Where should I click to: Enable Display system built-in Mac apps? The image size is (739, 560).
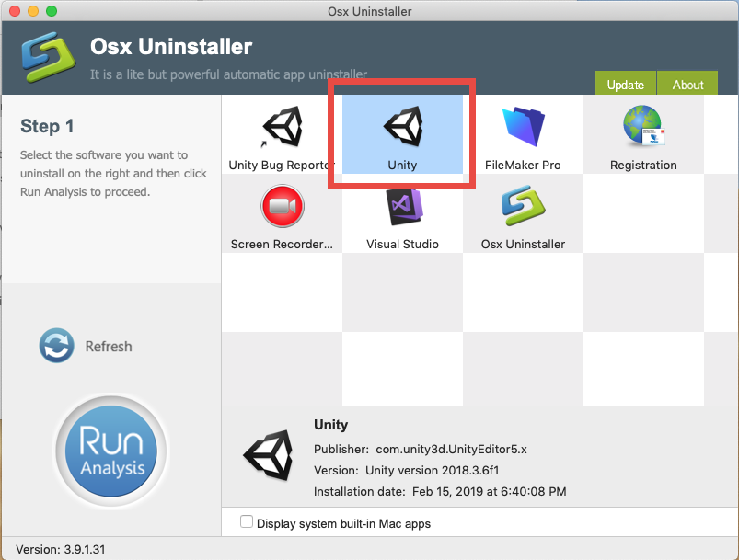(247, 520)
